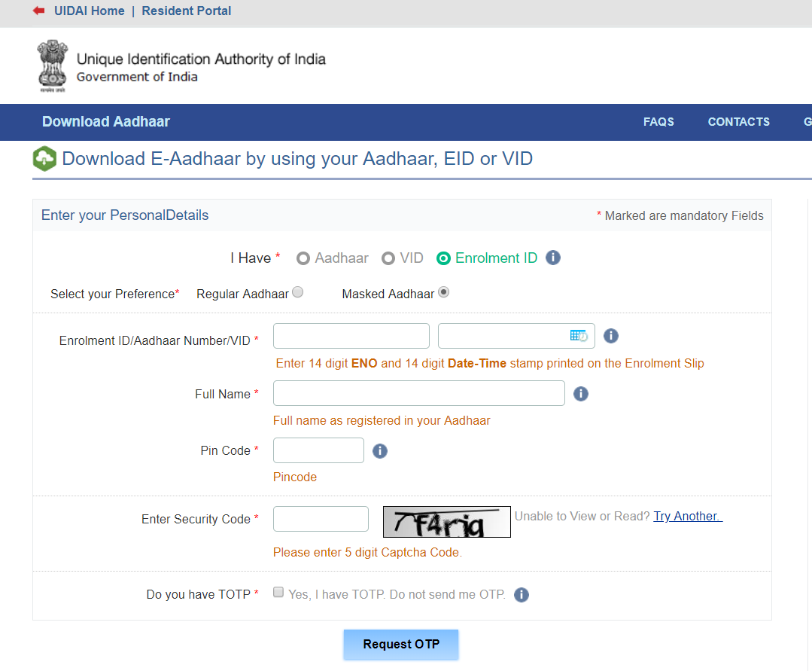
Task: Click the Request OTP button
Action: click(400, 645)
